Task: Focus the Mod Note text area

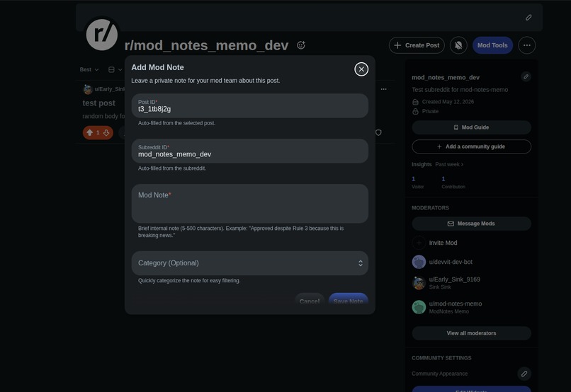Action: pyautogui.click(x=249, y=203)
